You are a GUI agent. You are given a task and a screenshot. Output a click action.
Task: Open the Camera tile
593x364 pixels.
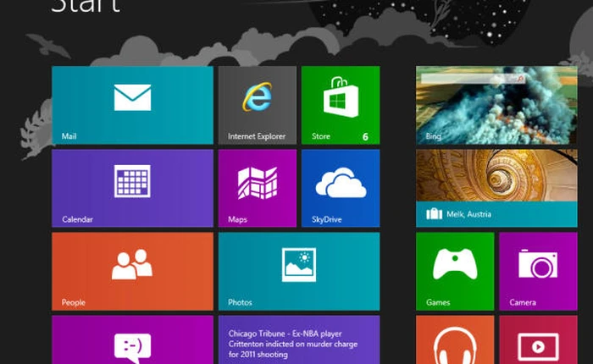coord(538,272)
